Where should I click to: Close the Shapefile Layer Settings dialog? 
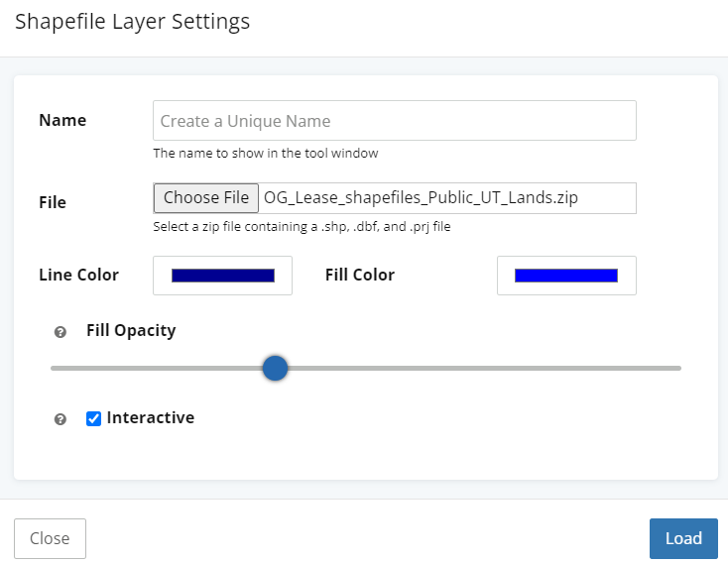(50, 538)
